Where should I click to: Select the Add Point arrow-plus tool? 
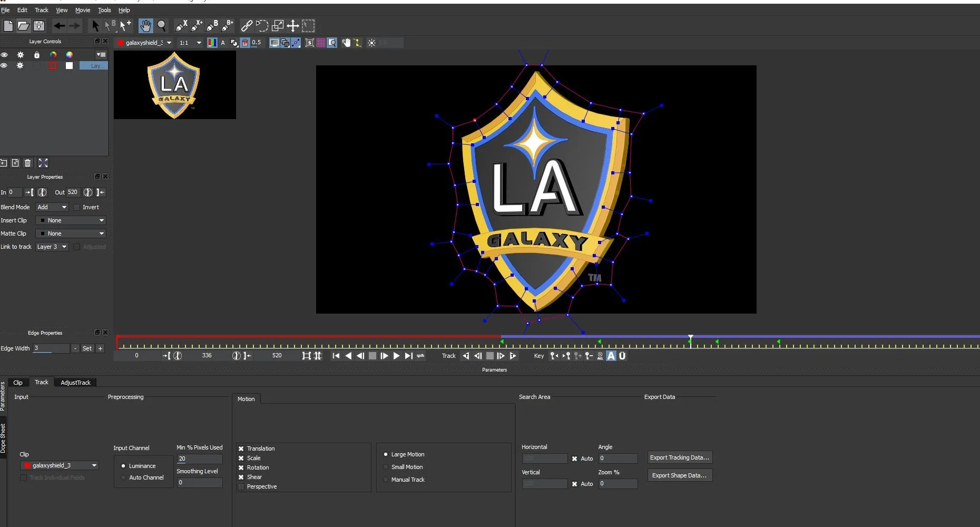tap(125, 25)
